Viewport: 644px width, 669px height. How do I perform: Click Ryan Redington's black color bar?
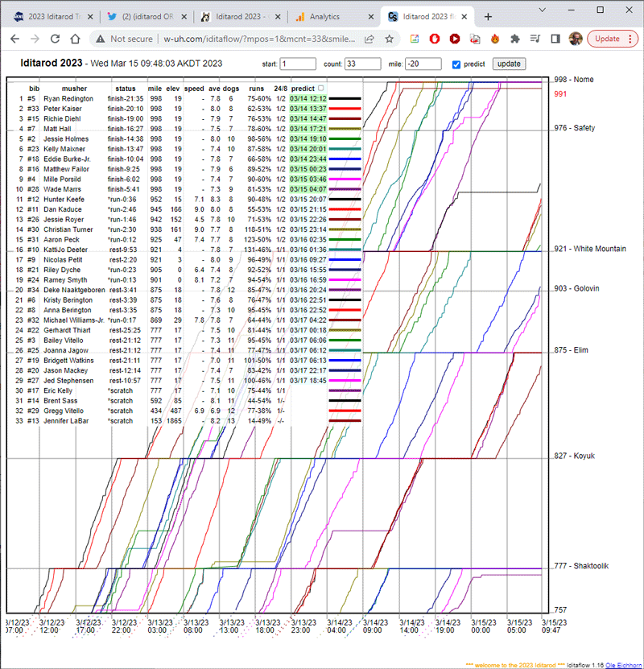click(x=345, y=99)
